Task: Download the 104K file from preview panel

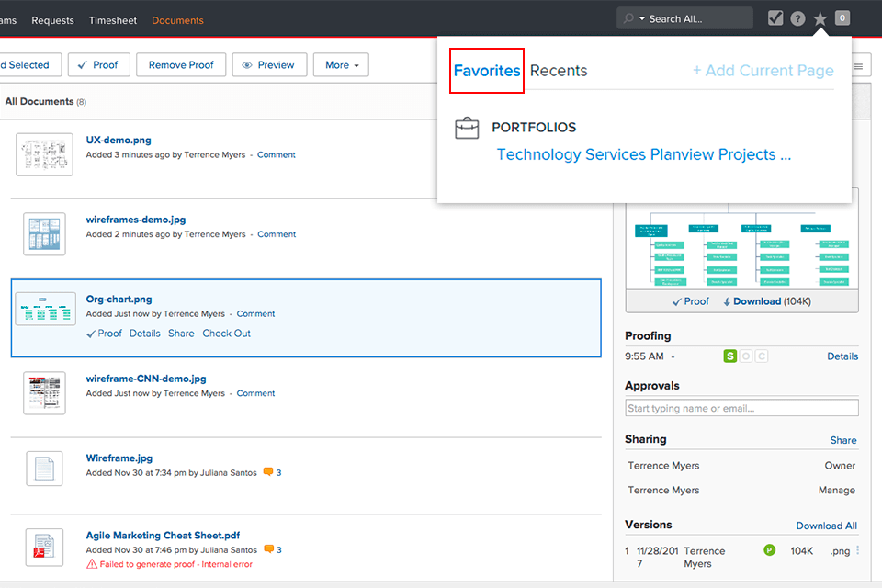Action: 767,301
